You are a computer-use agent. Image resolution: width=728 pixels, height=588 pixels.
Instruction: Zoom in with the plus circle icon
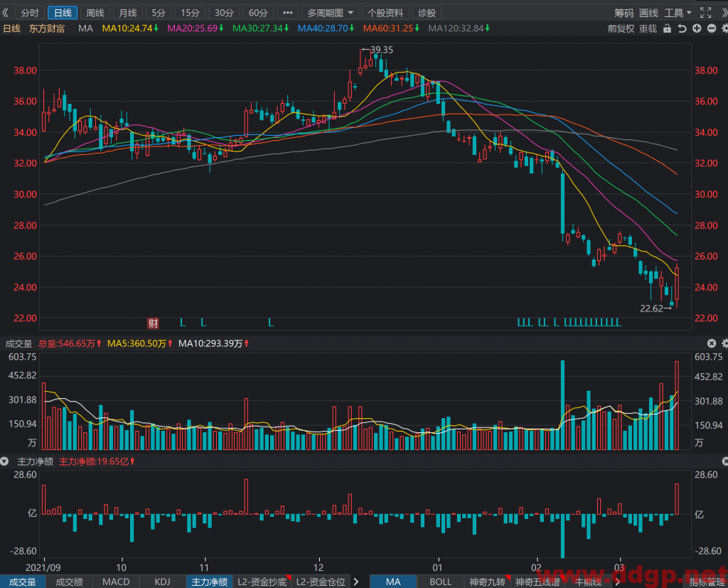pos(697,28)
